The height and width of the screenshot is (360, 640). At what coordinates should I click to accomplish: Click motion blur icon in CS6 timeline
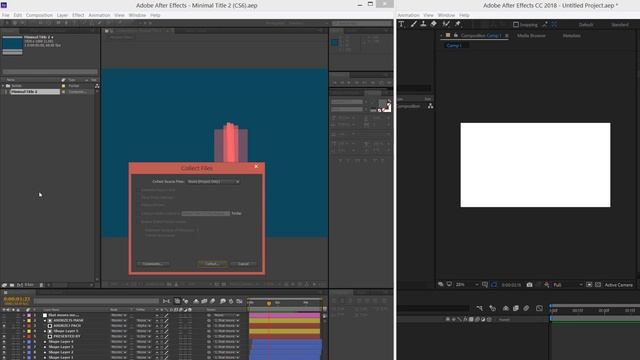(213, 301)
